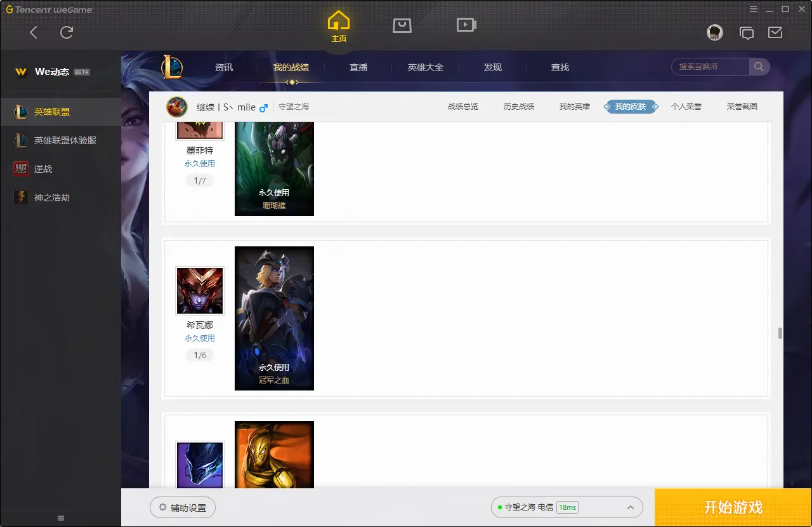Open We动态 BETA feed

click(x=52, y=72)
